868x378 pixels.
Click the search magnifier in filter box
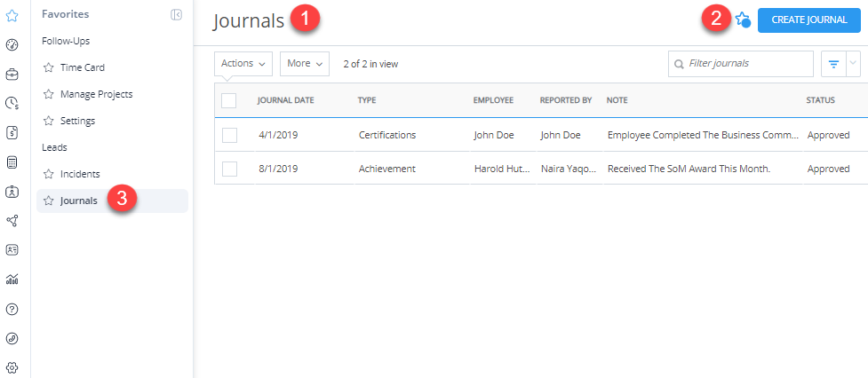pyautogui.click(x=679, y=64)
